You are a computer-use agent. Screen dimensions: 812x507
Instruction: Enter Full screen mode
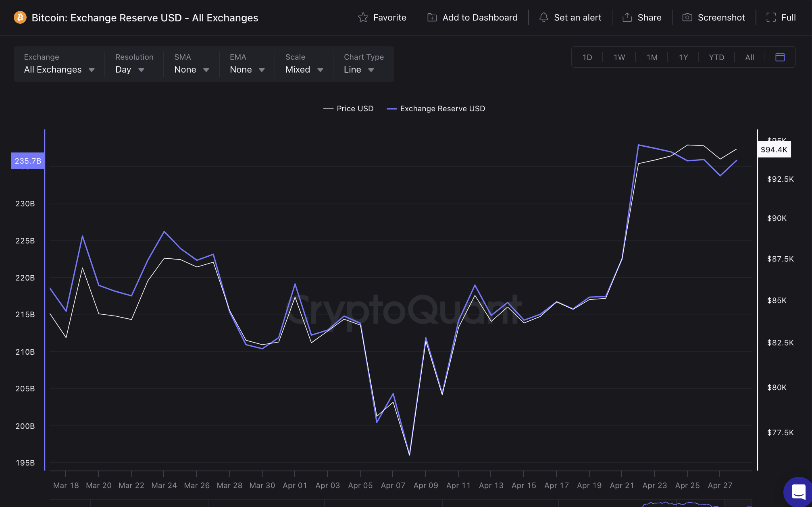781,17
